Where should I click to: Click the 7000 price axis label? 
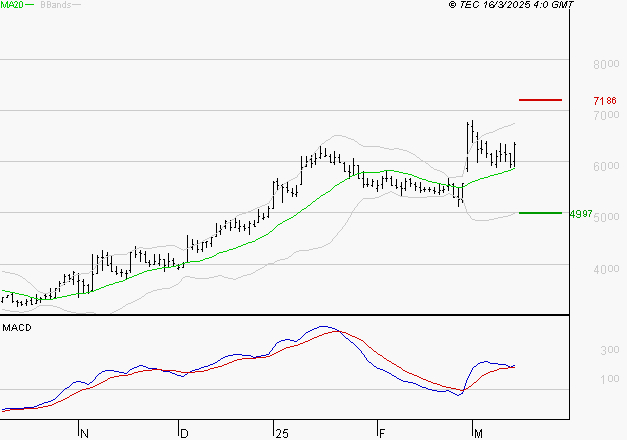coord(606,115)
